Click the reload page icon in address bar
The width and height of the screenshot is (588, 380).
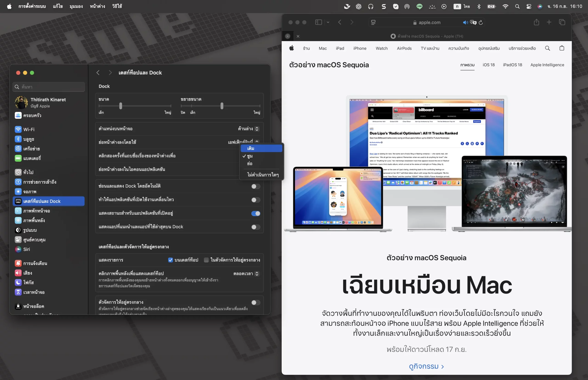pyautogui.click(x=481, y=22)
